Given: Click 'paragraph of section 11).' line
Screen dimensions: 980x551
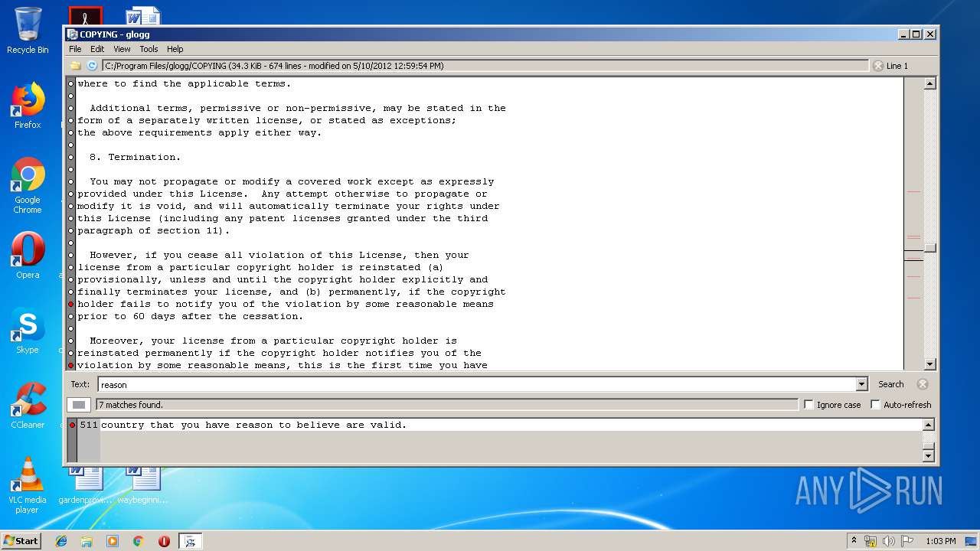Looking at the screenshot, I should (154, 230).
